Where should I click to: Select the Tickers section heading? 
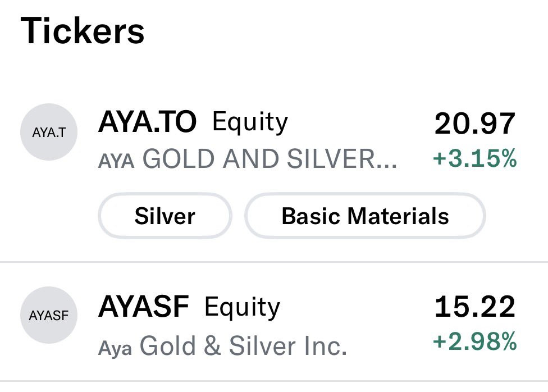[83, 31]
